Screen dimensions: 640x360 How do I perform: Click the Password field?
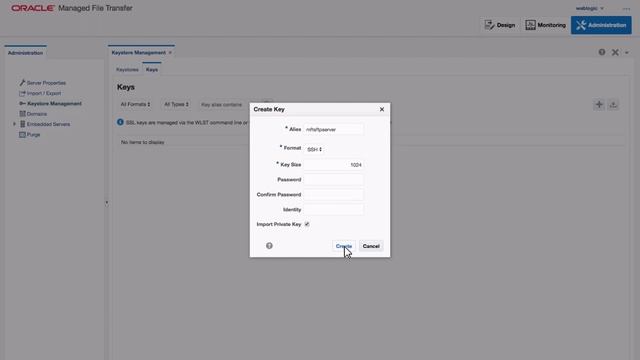(x=333, y=180)
